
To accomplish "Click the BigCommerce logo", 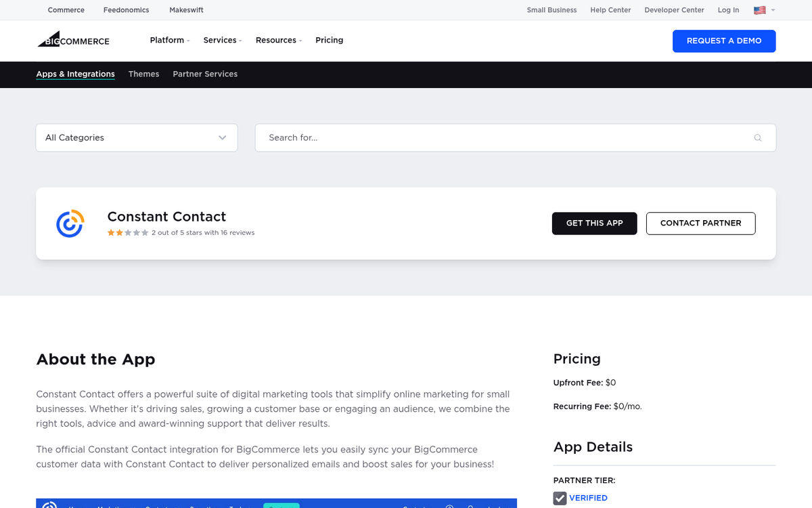I will pos(72,40).
